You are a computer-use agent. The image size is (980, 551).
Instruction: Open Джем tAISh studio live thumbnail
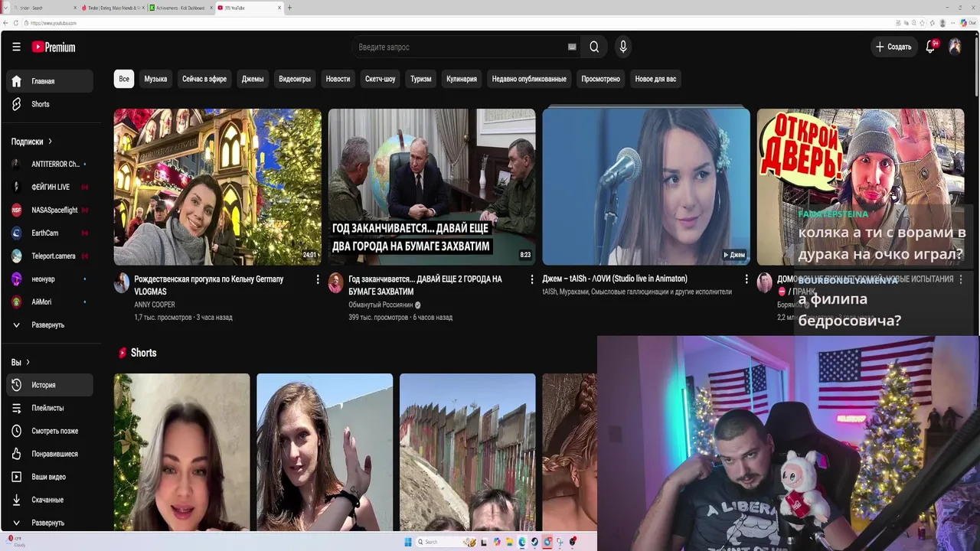click(646, 187)
